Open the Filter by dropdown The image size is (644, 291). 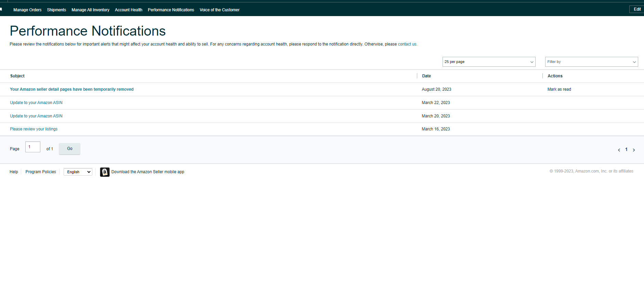pyautogui.click(x=591, y=62)
